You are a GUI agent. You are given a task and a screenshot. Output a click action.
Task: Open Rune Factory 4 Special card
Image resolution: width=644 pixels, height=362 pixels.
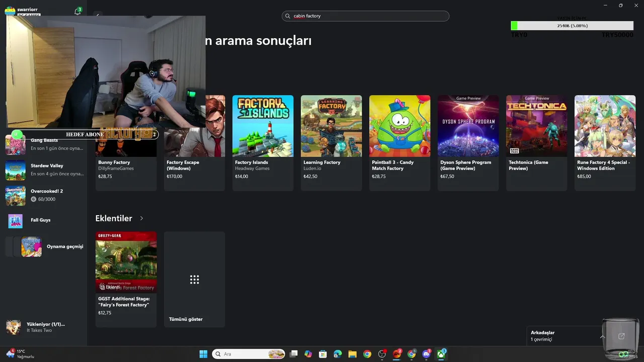(605, 143)
